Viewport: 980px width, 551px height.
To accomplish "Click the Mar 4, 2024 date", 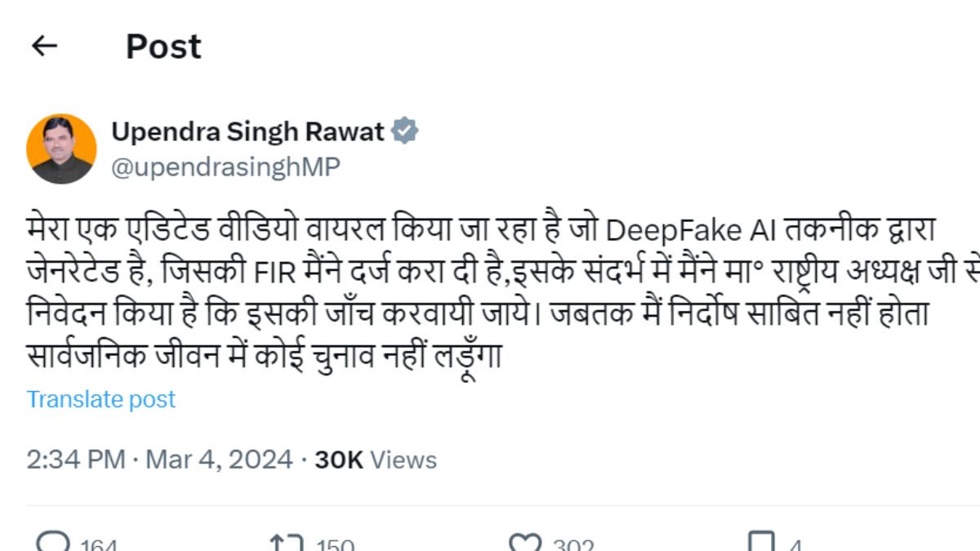I will (219, 460).
